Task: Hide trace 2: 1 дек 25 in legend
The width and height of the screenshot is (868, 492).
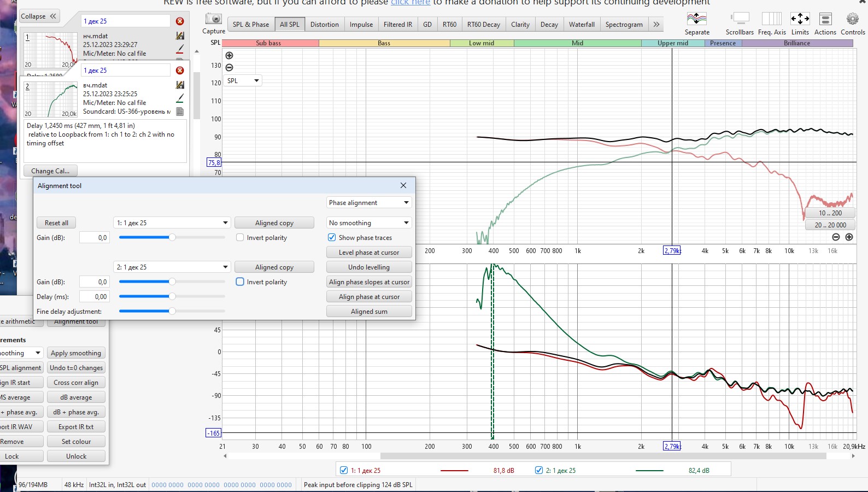Action: tap(539, 470)
